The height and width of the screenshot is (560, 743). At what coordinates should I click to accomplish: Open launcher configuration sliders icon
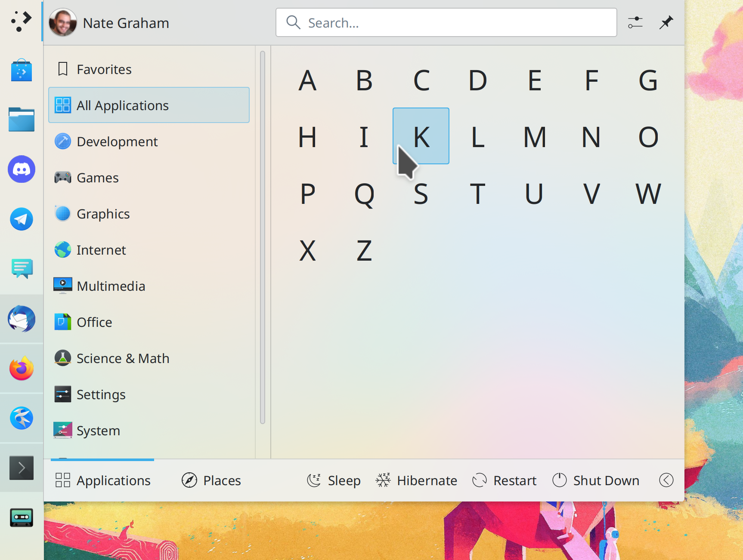coord(635,22)
